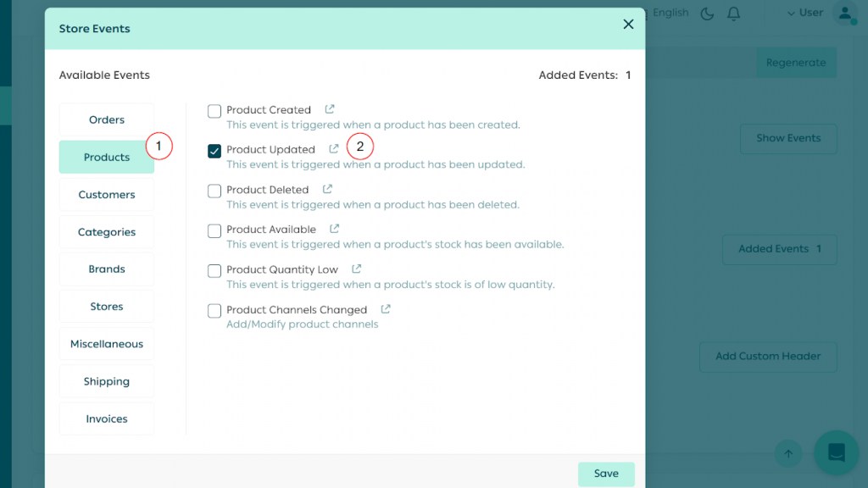
Task: Save the selected store events
Action: pos(606,474)
